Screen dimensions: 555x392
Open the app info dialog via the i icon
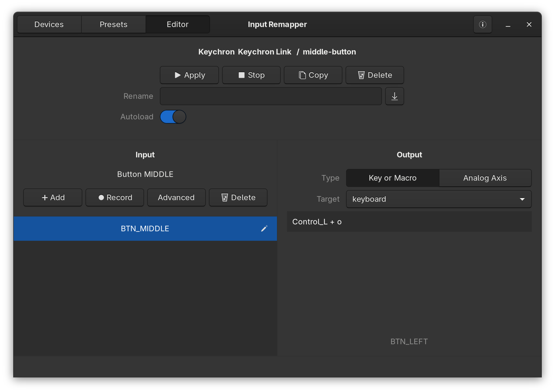[482, 24]
